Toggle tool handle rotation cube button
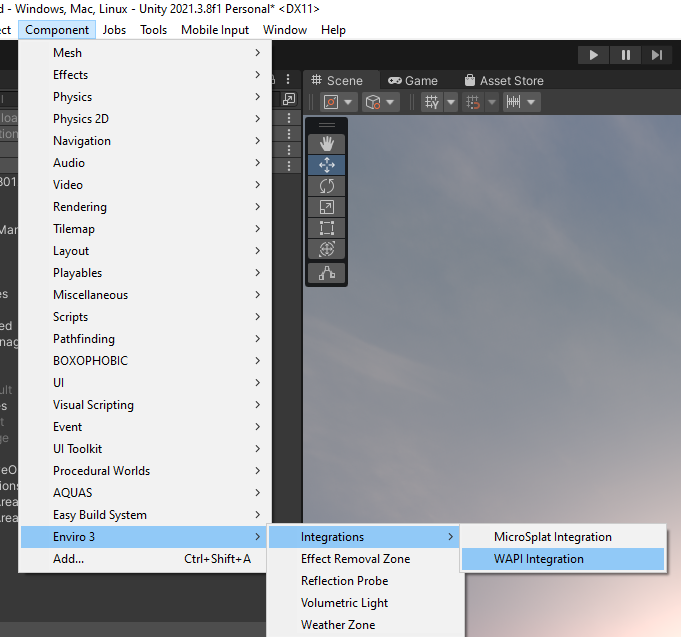681x637 pixels. point(373,102)
